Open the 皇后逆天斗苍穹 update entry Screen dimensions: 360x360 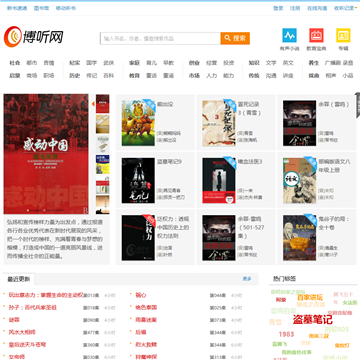(x=27, y=344)
